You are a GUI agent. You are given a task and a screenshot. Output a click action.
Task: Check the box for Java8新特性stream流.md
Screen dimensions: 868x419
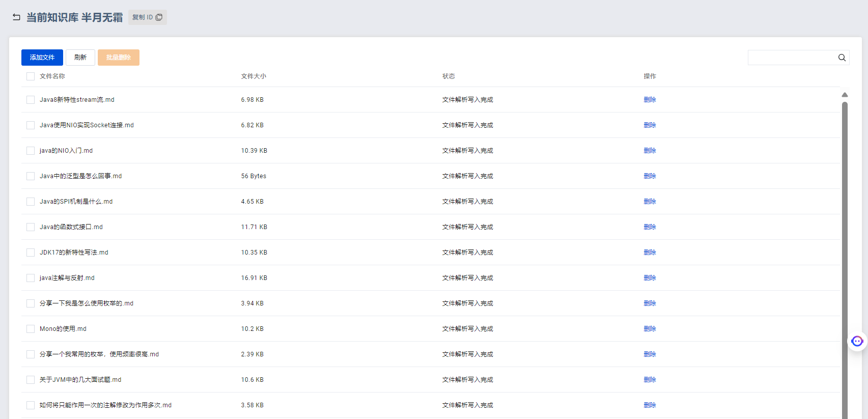31,100
